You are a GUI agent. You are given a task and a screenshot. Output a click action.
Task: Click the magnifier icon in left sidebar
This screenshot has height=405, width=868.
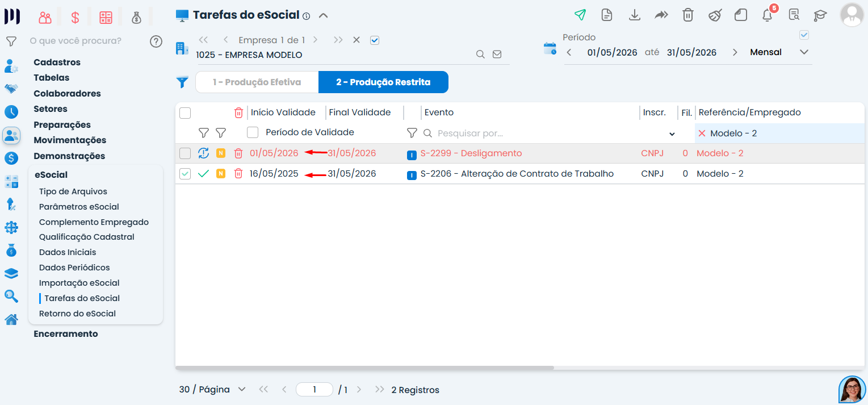point(11,296)
